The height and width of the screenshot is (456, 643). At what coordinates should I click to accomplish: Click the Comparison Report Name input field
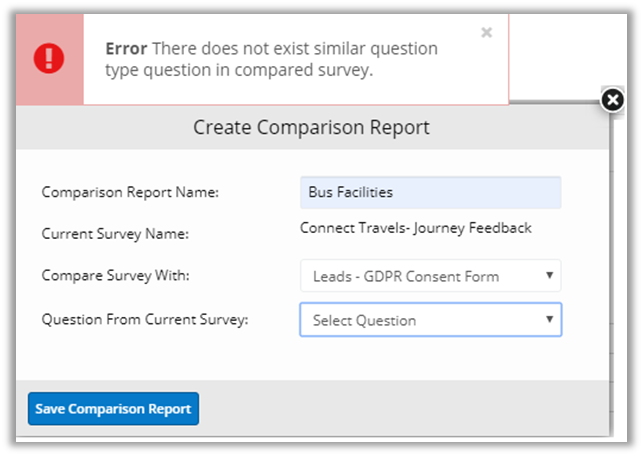click(x=430, y=192)
